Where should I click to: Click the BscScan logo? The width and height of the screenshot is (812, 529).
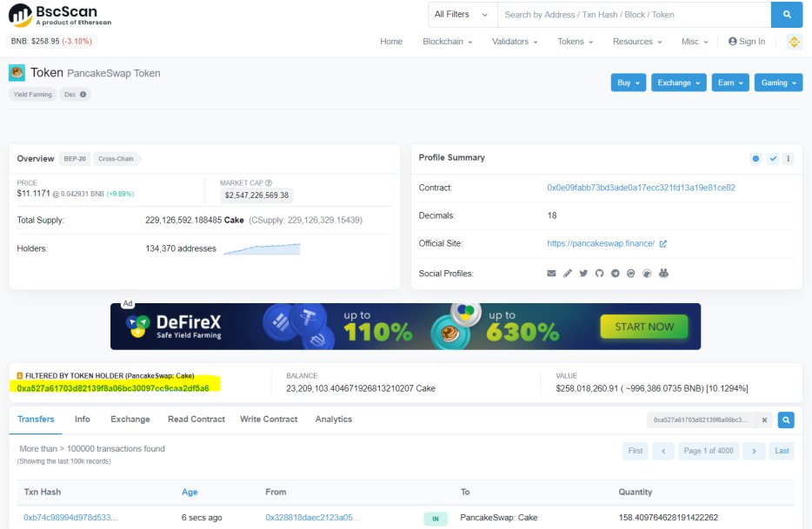(60, 15)
